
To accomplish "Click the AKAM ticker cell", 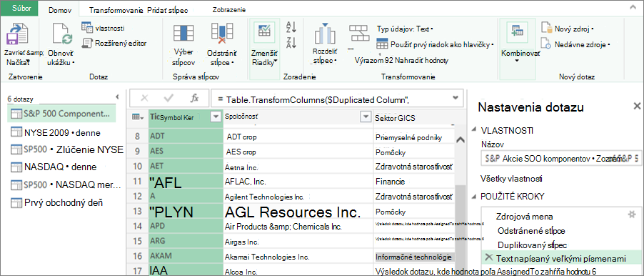I will tap(185, 257).
